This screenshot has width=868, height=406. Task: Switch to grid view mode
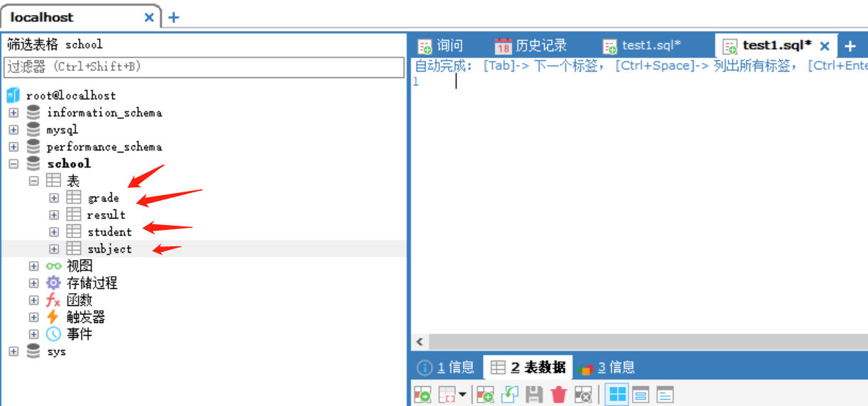point(617,395)
